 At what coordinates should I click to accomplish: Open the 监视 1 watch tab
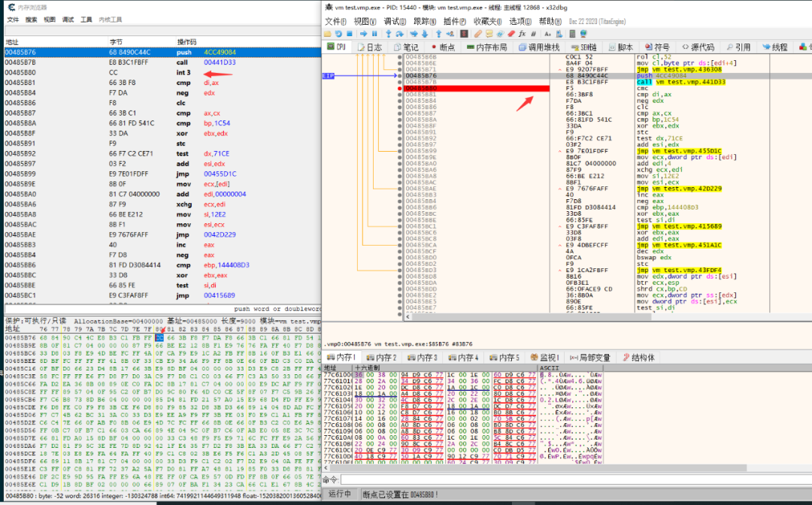pos(545,357)
